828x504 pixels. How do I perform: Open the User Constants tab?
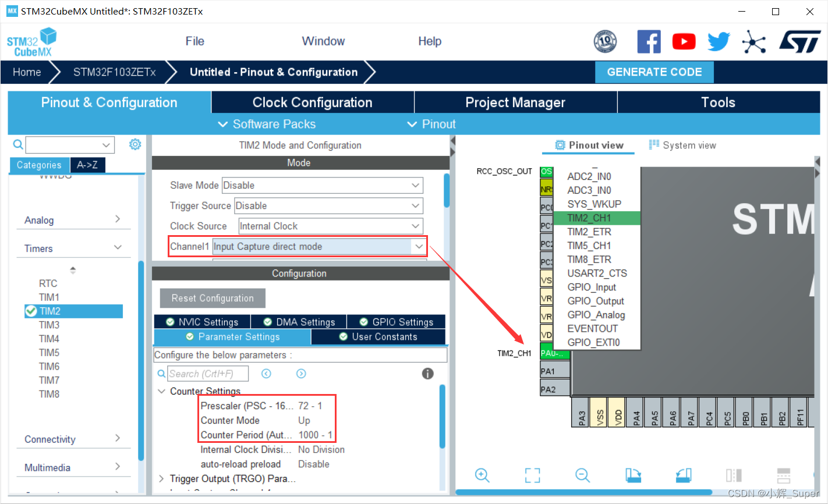pos(378,336)
